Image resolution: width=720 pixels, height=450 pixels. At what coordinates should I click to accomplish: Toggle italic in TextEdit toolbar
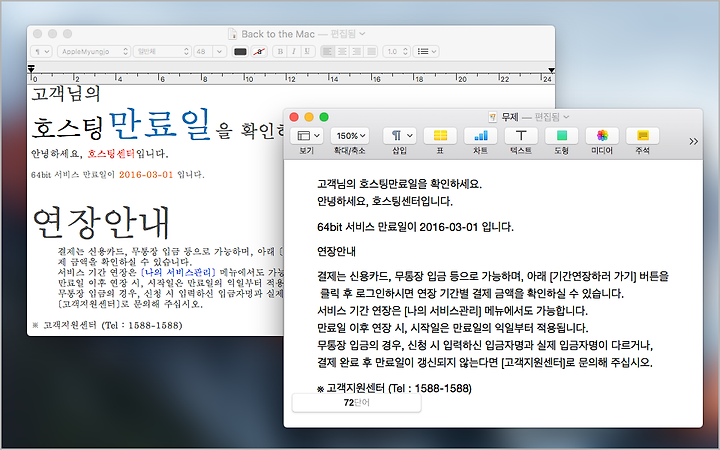click(x=294, y=51)
